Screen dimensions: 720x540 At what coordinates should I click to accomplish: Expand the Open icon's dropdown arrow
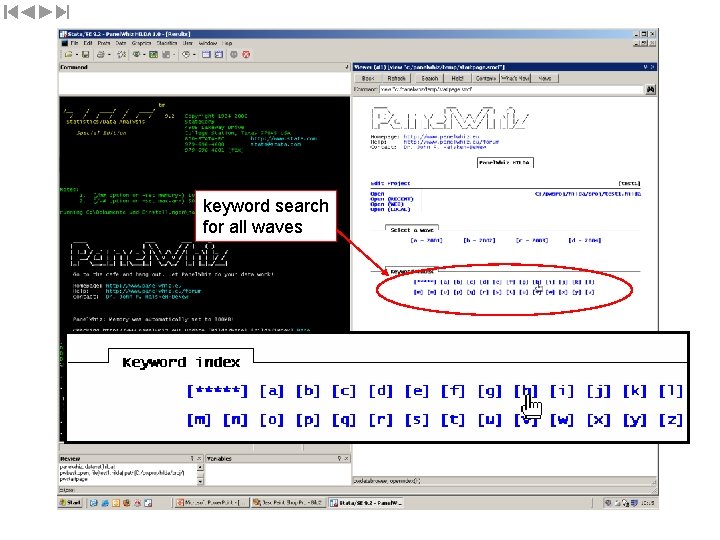[76, 55]
